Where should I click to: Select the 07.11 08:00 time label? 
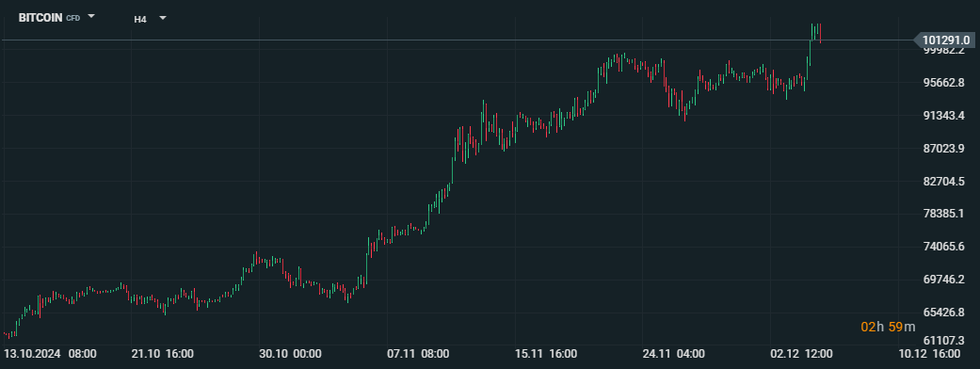418,354
